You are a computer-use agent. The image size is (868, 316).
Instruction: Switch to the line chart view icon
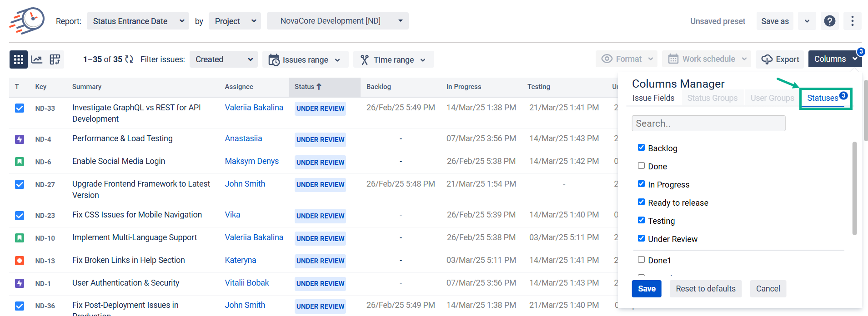[x=37, y=59]
